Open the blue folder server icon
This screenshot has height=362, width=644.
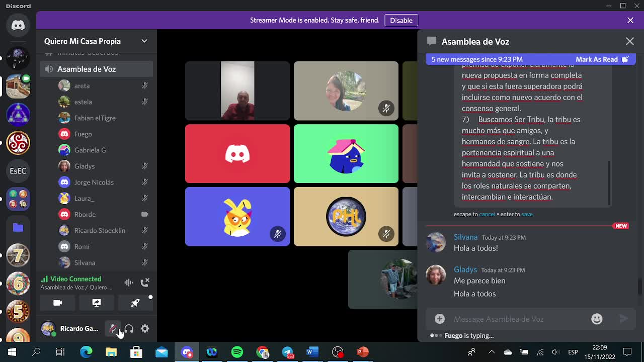pos(18,228)
